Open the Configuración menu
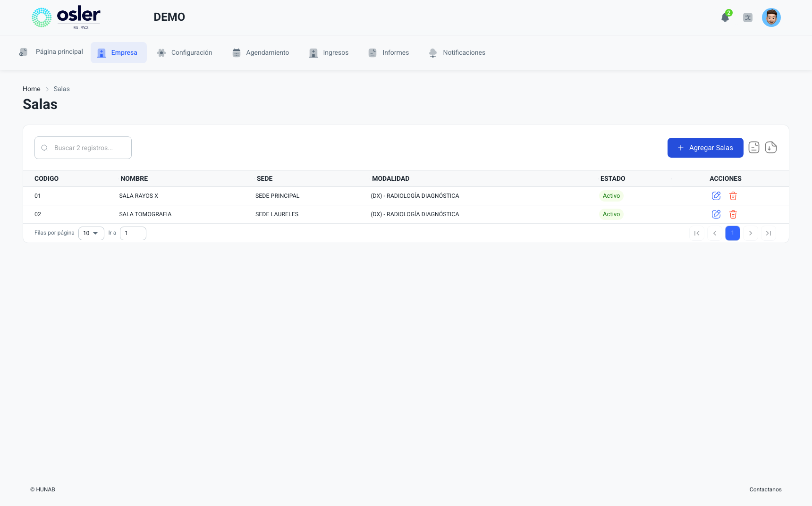 tap(185, 52)
